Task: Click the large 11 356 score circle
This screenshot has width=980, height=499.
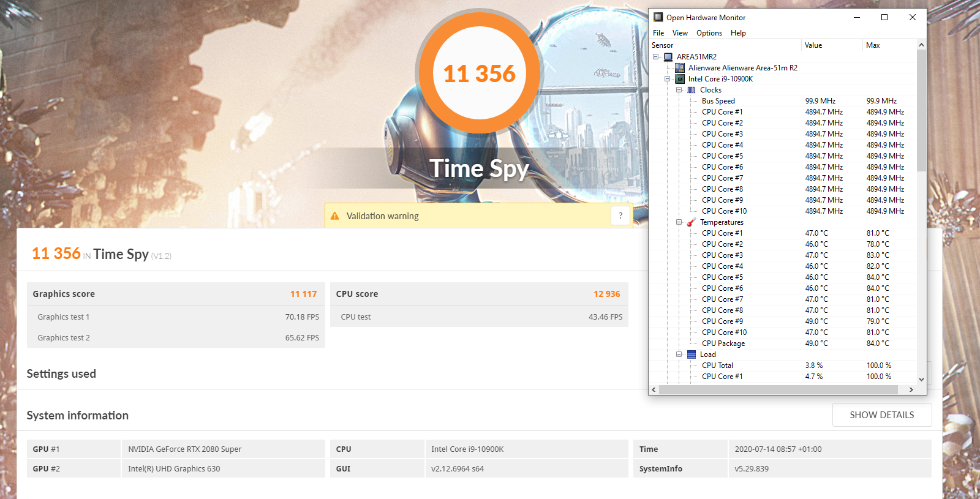Action: coord(479,73)
